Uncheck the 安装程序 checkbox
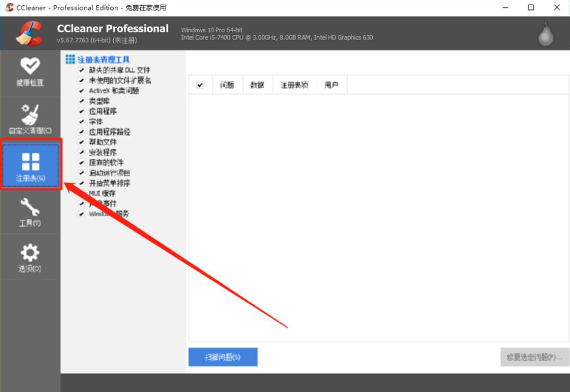Screen dimensions: 570x392 [81, 152]
